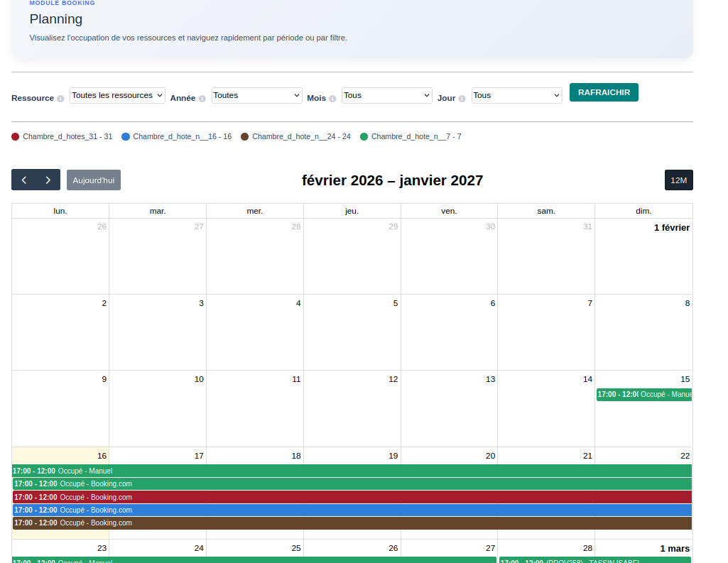This screenshot has height=563, width=728.
Task: Click brown Chambre_d_hote_n__24 legend dot
Action: pyautogui.click(x=245, y=136)
